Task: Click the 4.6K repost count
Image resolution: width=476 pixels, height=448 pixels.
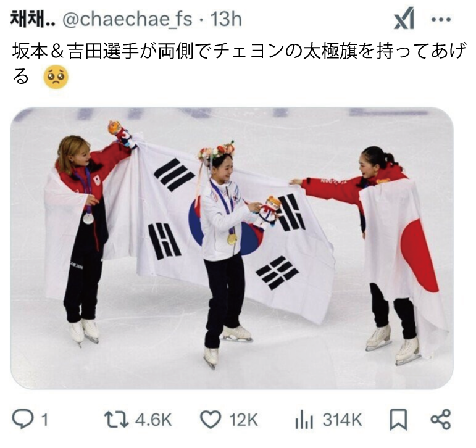Action: click(x=153, y=420)
